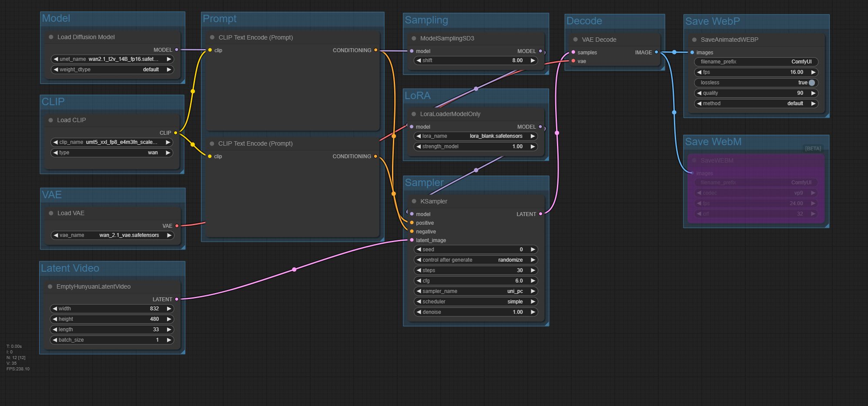Collapse the Load Diffusion Model node

tap(51, 37)
